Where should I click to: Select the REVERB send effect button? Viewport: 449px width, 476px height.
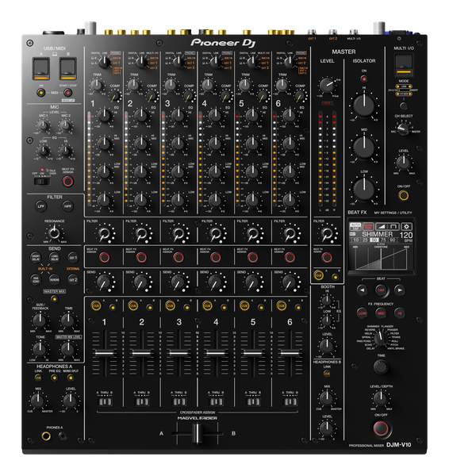point(55,279)
